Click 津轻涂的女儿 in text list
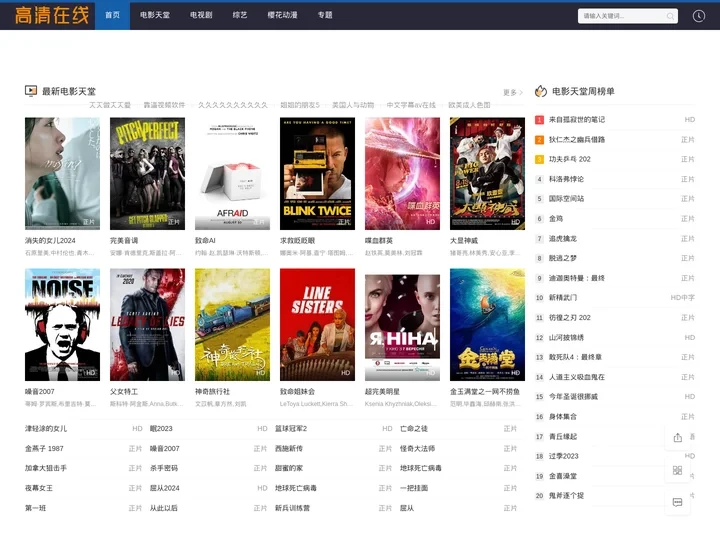 tap(46, 429)
